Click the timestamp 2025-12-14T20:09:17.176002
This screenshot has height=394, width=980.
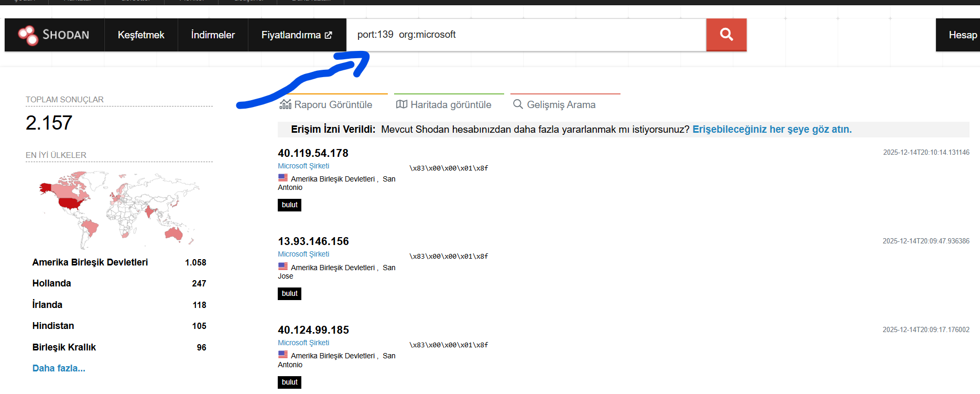pos(926,330)
